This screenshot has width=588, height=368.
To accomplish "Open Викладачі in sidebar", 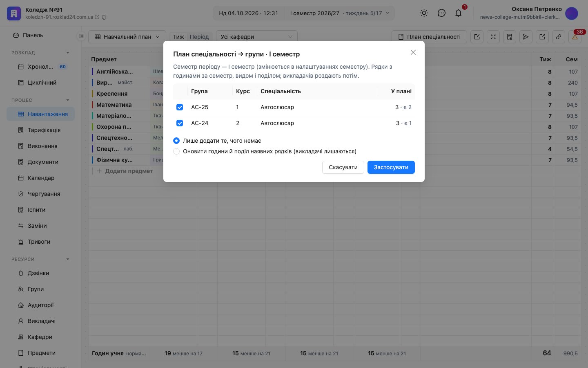I will (40, 321).
